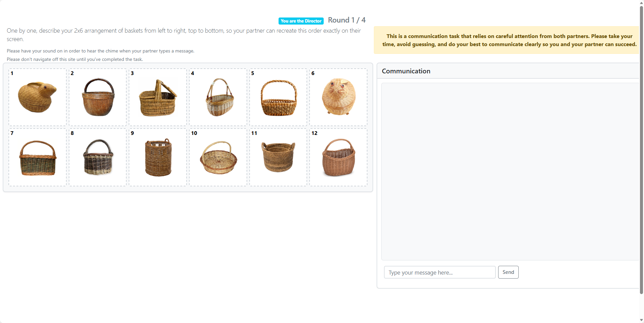Click the lidded picnic basket in slot 3
The image size is (644, 323).
[x=158, y=99]
